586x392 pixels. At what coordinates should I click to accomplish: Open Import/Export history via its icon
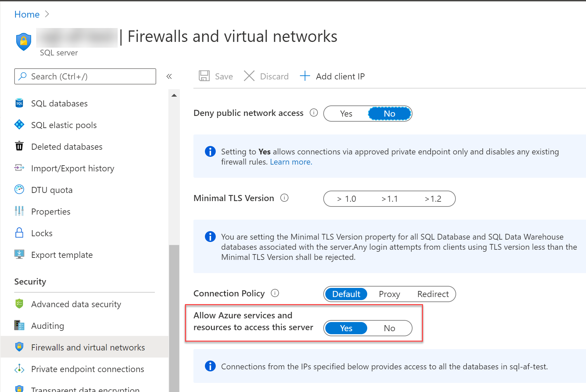tap(19, 168)
